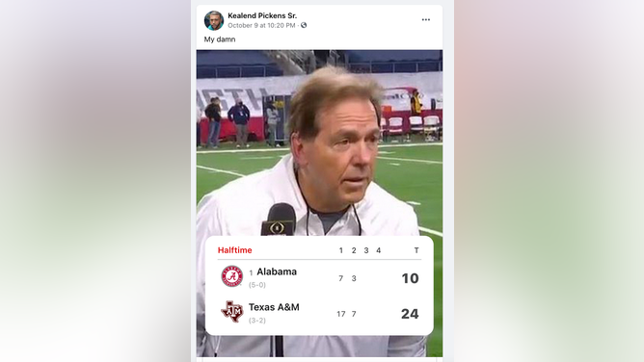
Task: Click the quarter 4 column header
Action: (378, 250)
